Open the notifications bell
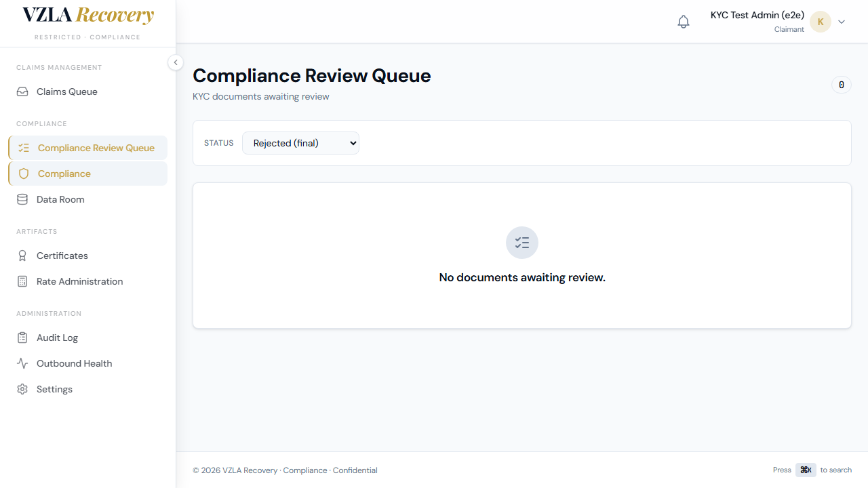The width and height of the screenshot is (868, 488). coord(684,22)
